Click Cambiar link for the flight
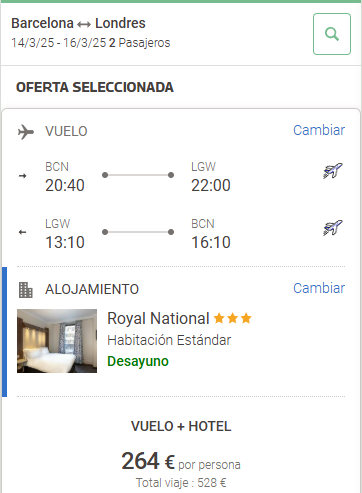The width and height of the screenshot is (362, 493). (x=319, y=130)
